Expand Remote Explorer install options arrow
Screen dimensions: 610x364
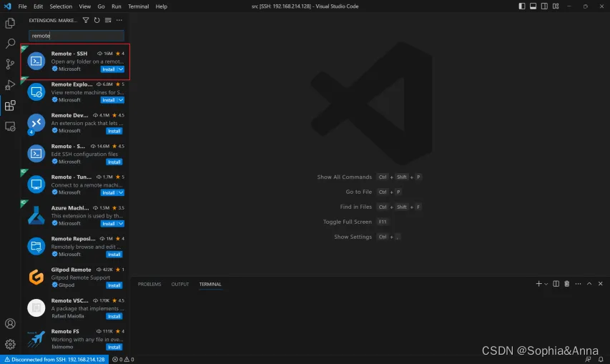(121, 100)
